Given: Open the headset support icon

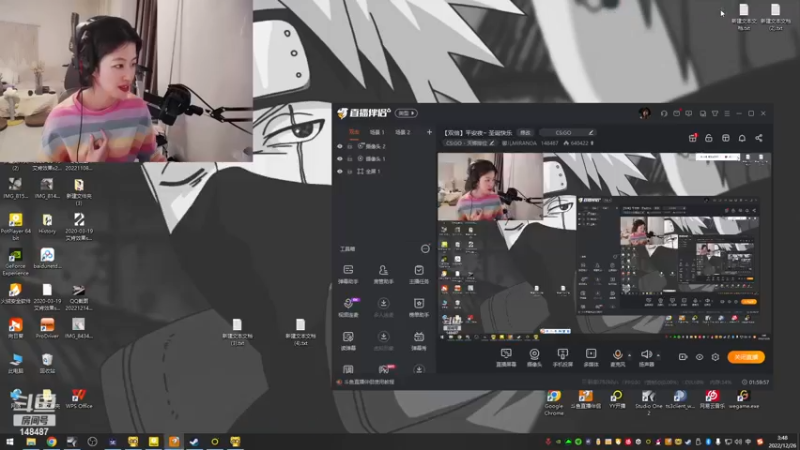Looking at the screenshot, I should [x=664, y=113].
